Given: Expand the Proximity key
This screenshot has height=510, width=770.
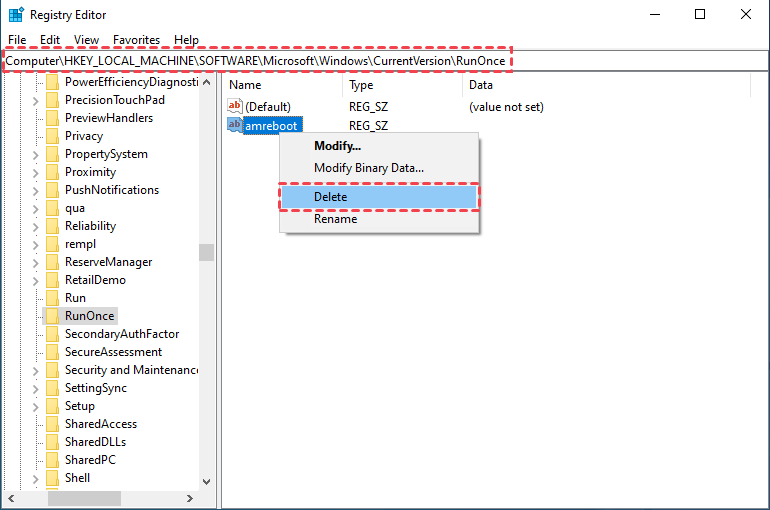Looking at the screenshot, I should [35, 173].
